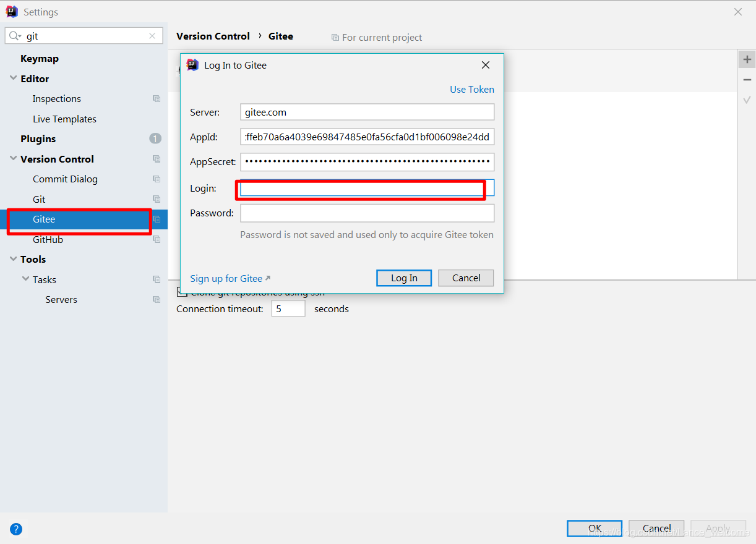Select Gitee under Version Control
Image resolution: width=756 pixels, height=544 pixels.
pyautogui.click(x=44, y=219)
